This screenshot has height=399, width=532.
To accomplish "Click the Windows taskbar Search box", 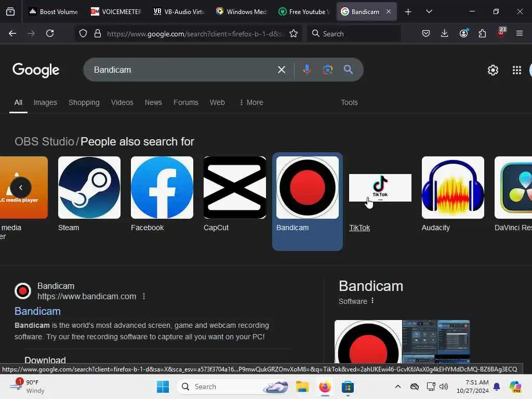I will 233,387.
